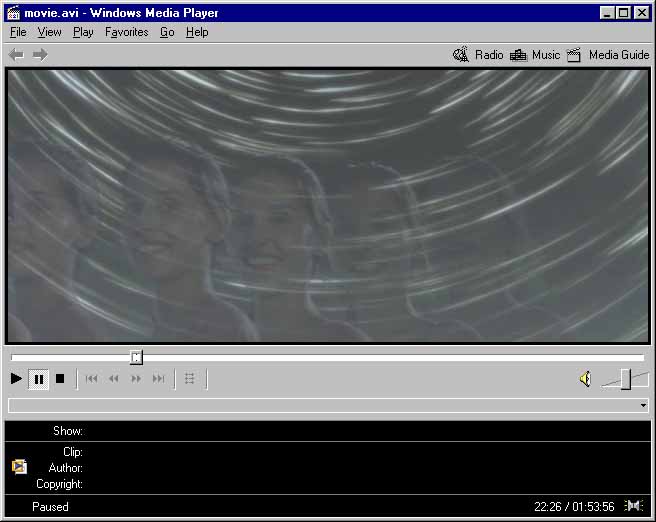This screenshot has height=522, width=656.
Task: Click the Play button
Action: point(16,379)
